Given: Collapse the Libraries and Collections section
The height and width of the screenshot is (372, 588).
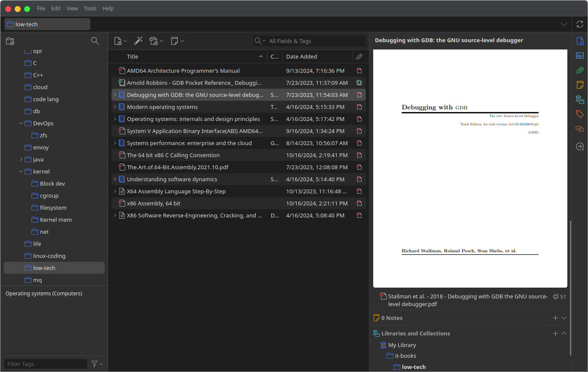Looking at the screenshot, I should pos(564,333).
